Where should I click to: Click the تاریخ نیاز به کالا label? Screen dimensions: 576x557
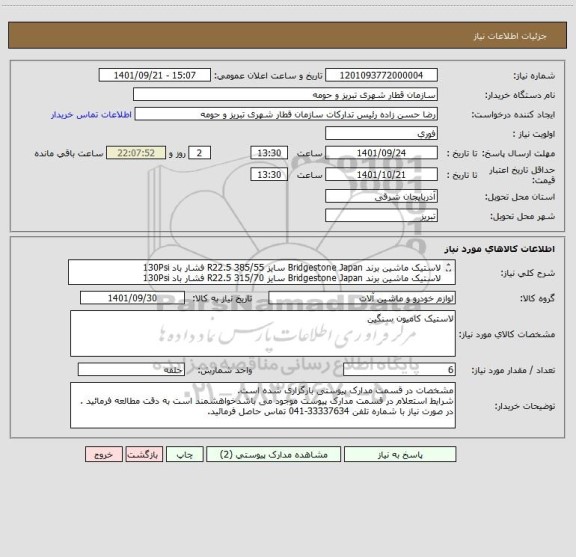tap(223, 299)
